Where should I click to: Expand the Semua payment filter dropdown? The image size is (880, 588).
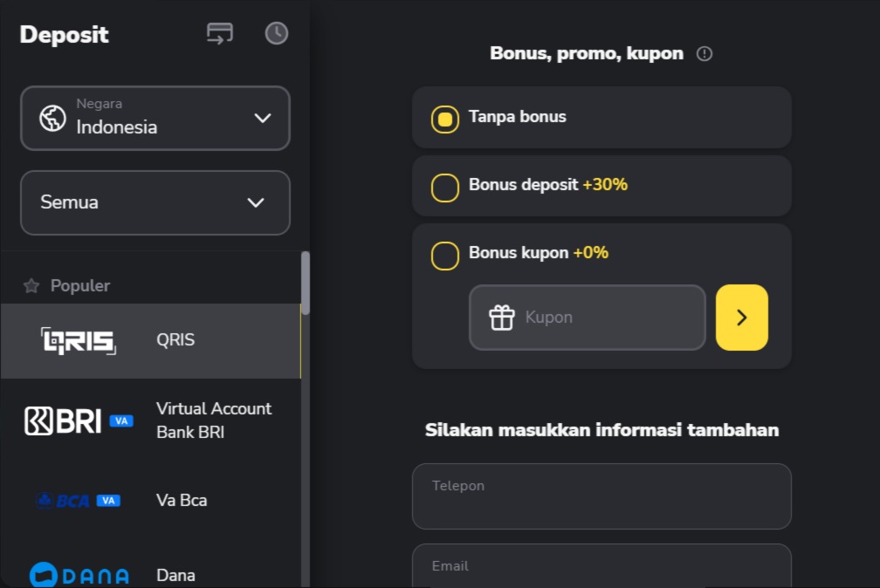pyautogui.click(x=155, y=202)
